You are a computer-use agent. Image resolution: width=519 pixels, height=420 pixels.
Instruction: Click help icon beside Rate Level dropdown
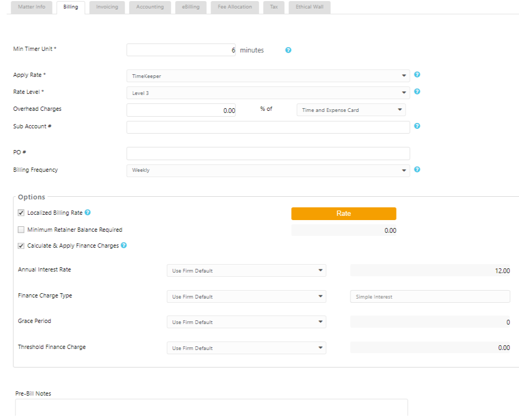[x=417, y=92]
